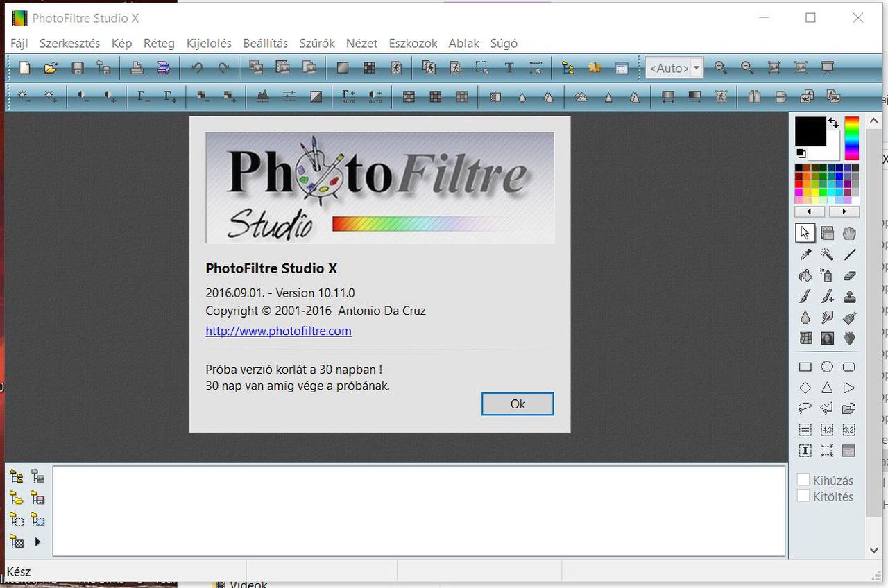Choose the 3:2 ratio selection icon
This screenshot has height=588, width=888.
848,430
